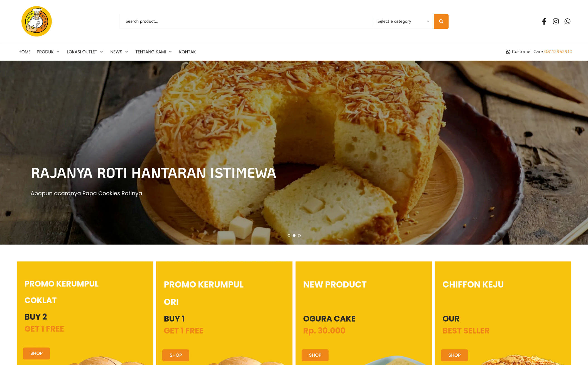
Task: Click SHOP under Promo Kerumpul Coklat
Action: [x=36, y=353]
